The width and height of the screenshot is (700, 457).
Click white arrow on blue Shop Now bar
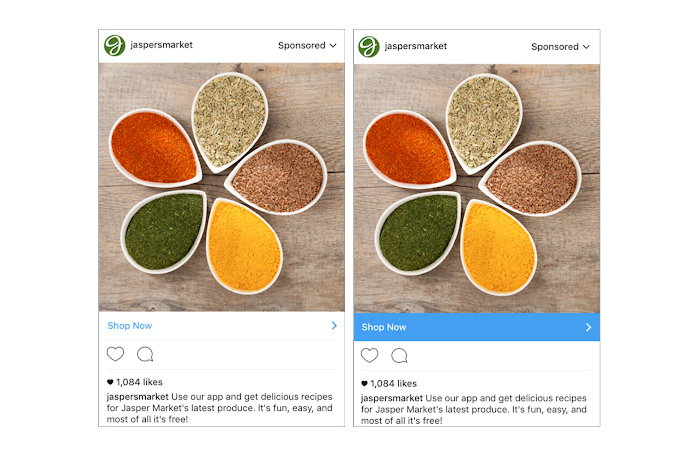[588, 327]
